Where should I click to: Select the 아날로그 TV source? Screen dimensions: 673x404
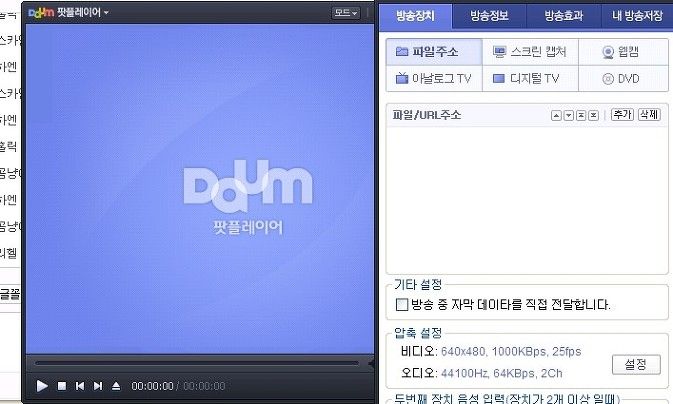pyautogui.click(x=434, y=79)
